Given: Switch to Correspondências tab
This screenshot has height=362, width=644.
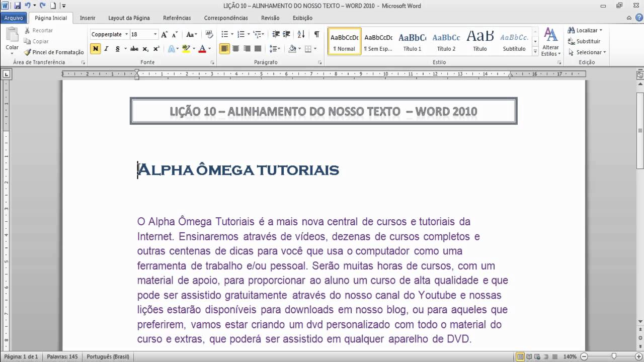Looking at the screenshot, I should click(226, 18).
